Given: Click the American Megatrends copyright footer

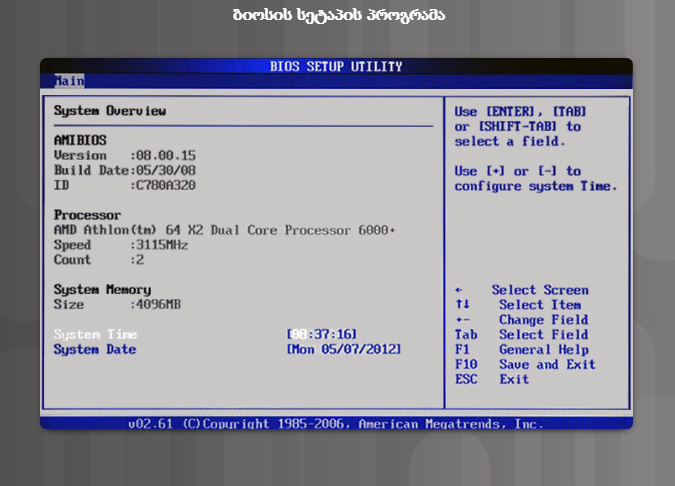Looking at the screenshot, I should tap(336, 424).
